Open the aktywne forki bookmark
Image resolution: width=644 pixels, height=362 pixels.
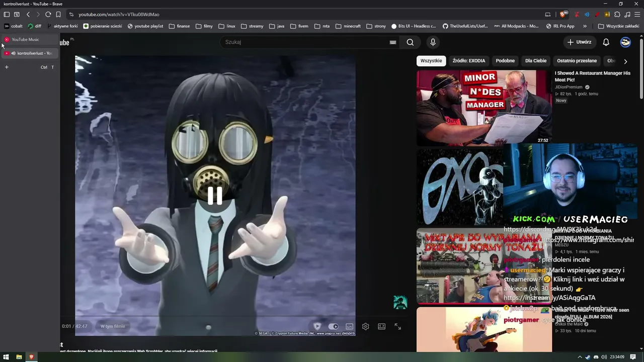(62, 26)
